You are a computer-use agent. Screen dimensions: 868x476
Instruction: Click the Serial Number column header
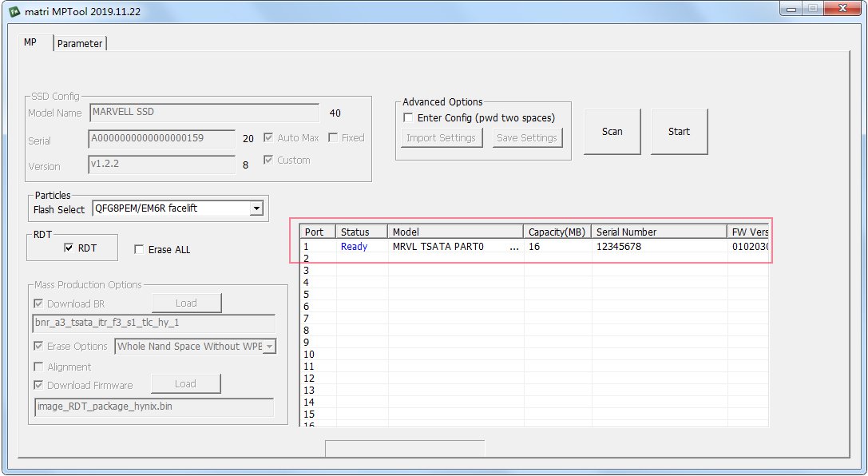pyautogui.click(x=660, y=232)
